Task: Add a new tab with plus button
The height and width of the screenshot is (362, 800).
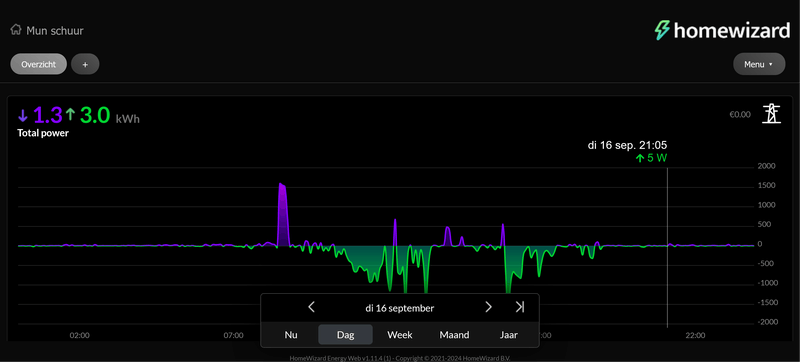Action: [x=85, y=64]
